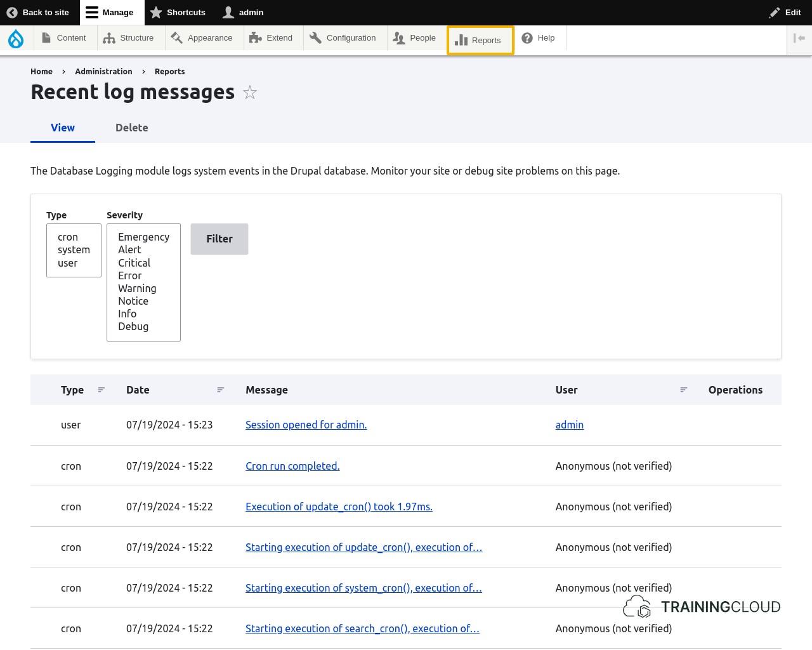Select Info severity option
This screenshot has width=812, height=650.
pos(143,314)
